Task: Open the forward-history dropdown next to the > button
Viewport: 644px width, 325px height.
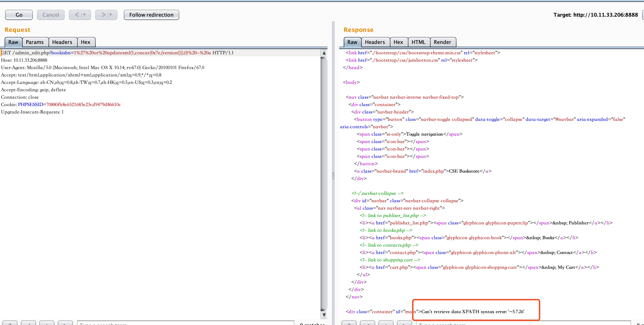Action: (111, 15)
